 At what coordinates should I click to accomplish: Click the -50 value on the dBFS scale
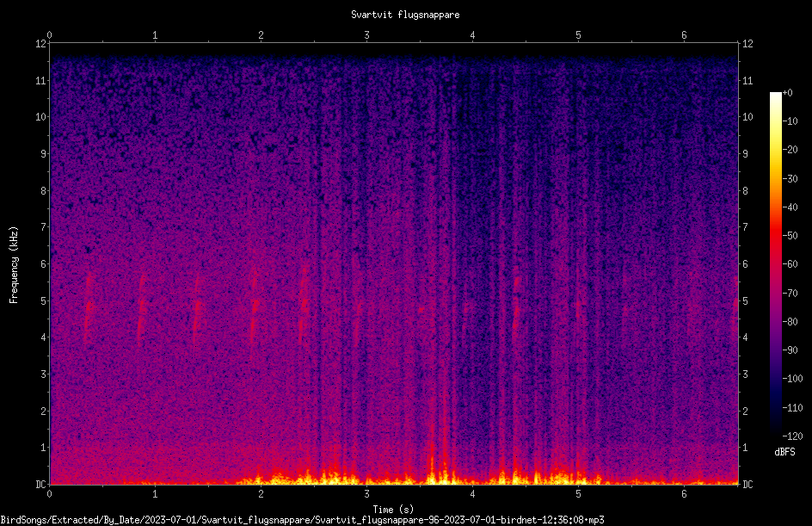(x=790, y=235)
